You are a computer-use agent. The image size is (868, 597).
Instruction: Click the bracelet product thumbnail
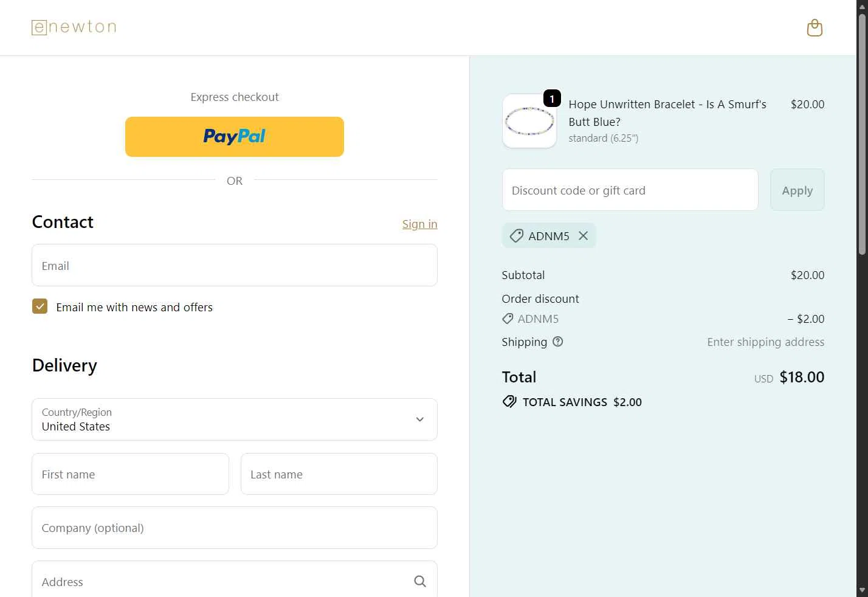tap(529, 121)
